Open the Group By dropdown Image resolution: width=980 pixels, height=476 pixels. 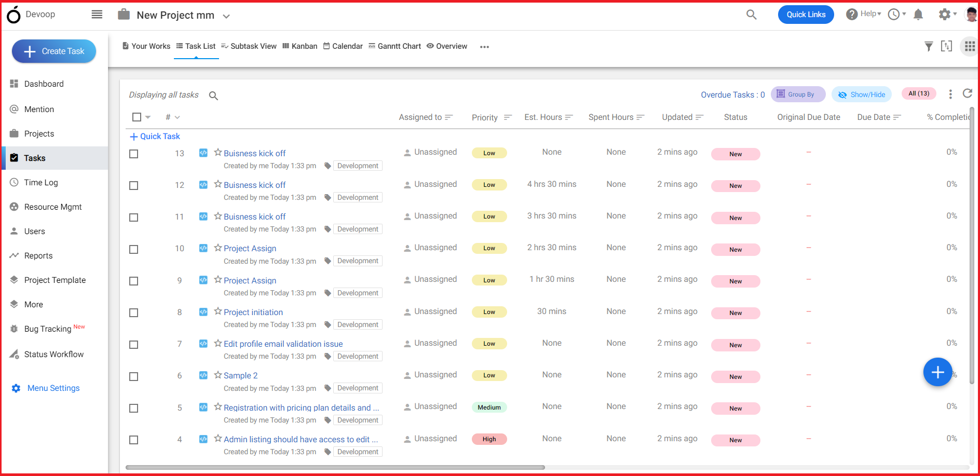[798, 94]
